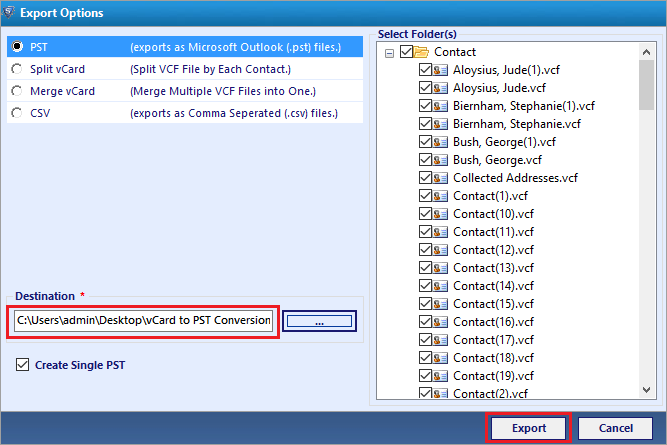This screenshot has width=667, height=445.
Task: Click the vCard icon for Contact(14).vcf
Action: pos(440,286)
